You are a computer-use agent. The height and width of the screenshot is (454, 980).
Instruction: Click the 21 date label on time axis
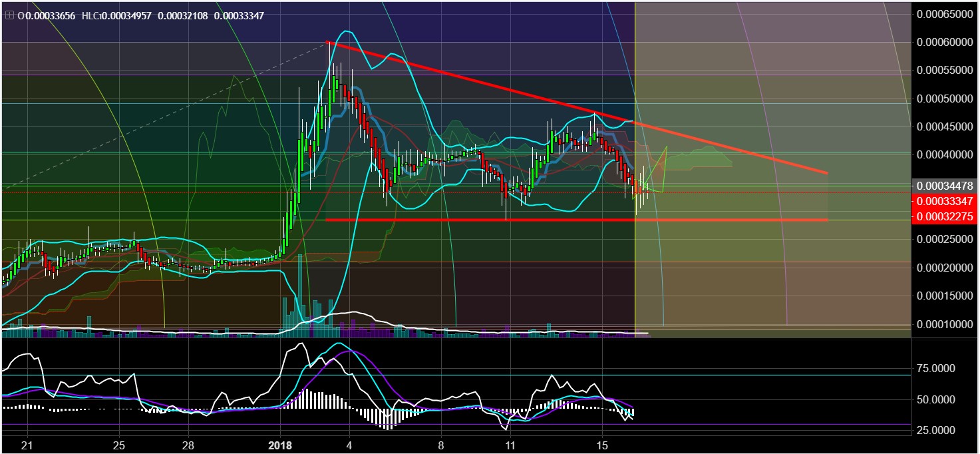27,445
